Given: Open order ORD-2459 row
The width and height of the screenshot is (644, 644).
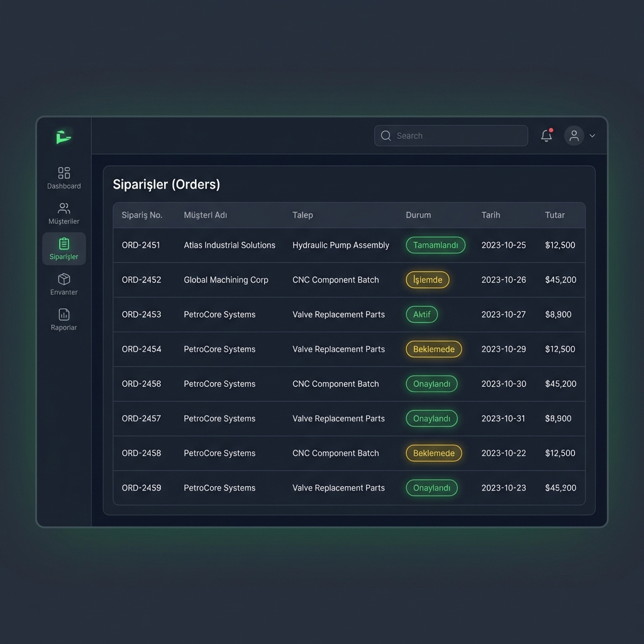Looking at the screenshot, I should [x=141, y=488].
